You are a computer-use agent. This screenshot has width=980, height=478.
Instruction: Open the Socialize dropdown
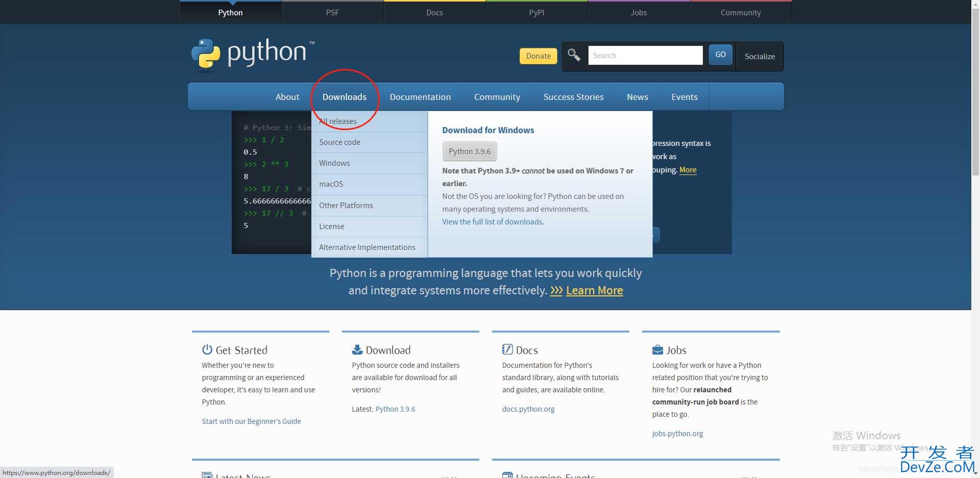point(759,56)
